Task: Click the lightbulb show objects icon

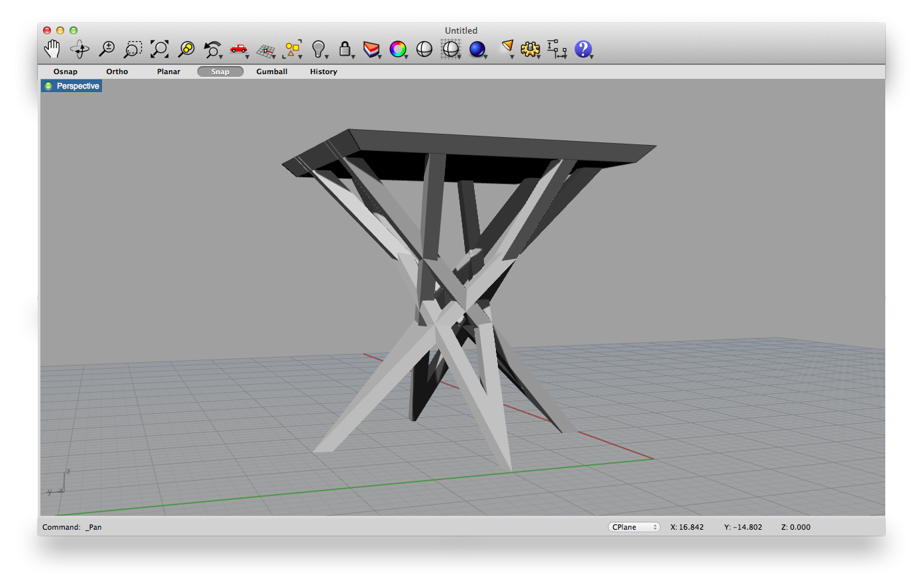Action: [318, 48]
